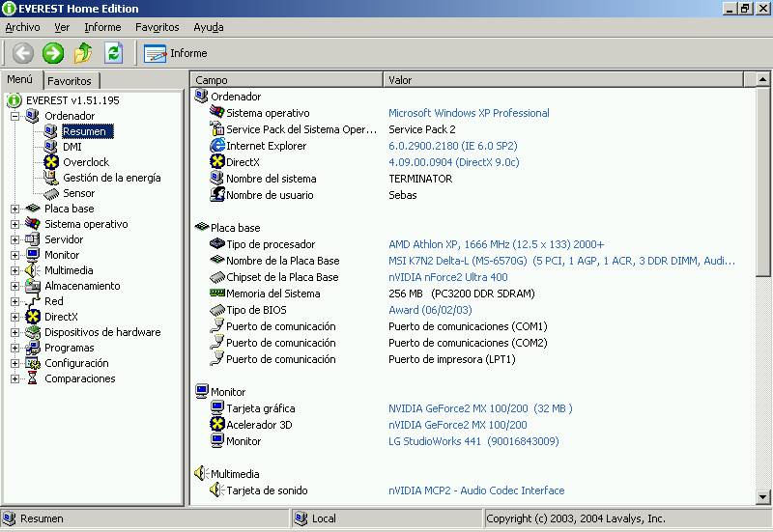The height and width of the screenshot is (532, 773).
Task: Click the Gestión de la energía icon
Action: pyautogui.click(x=51, y=178)
